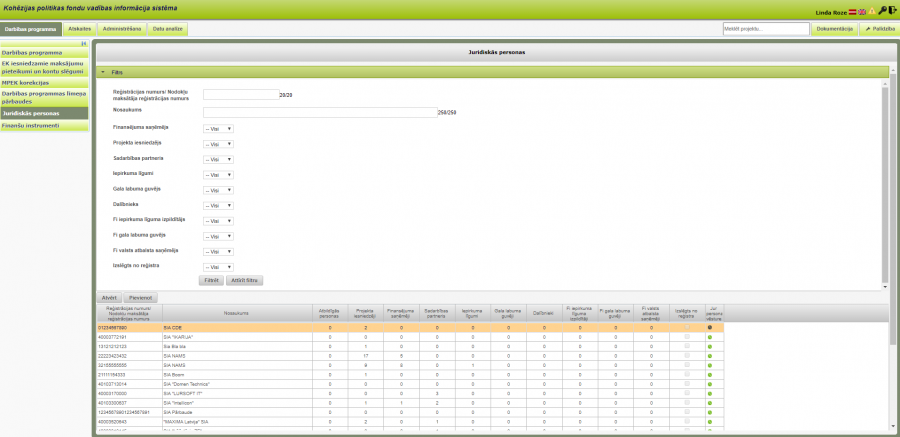This screenshot has height=437, width=900.
Task: Toggle 'Izslēgta no reģistra' checkbox for SIA "KARIJA"
Action: 686,338
